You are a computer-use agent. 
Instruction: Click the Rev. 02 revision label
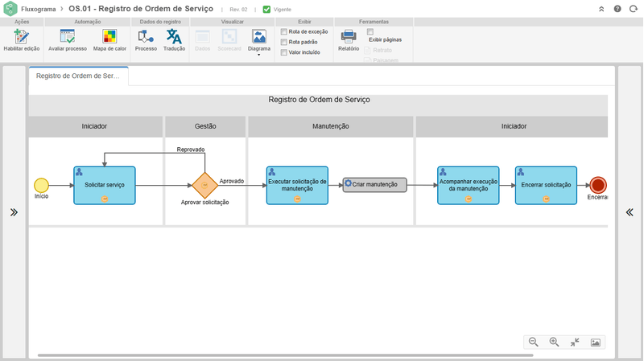pyautogui.click(x=238, y=10)
